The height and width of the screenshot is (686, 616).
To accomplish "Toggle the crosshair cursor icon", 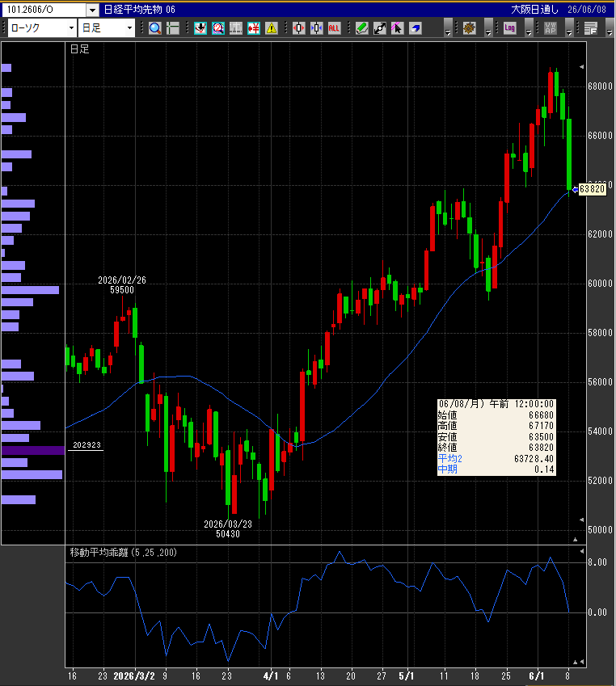I will (x=173, y=28).
